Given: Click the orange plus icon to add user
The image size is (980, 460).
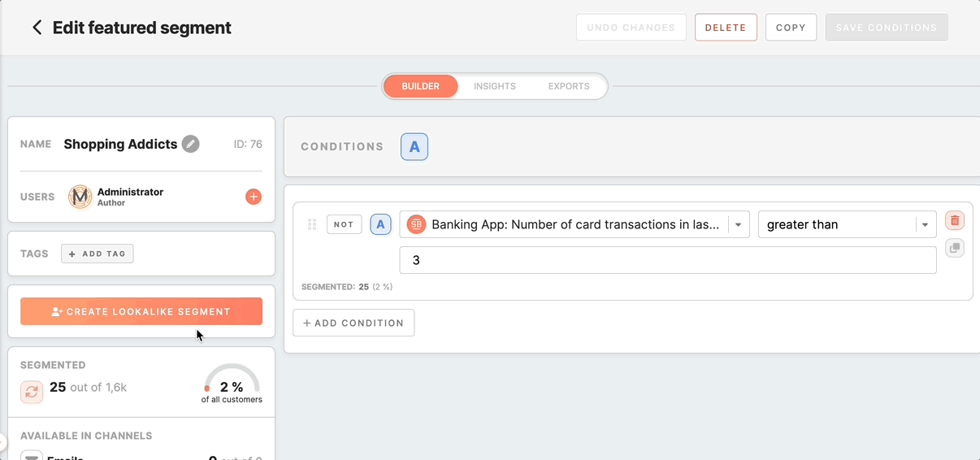Looking at the screenshot, I should [x=254, y=197].
